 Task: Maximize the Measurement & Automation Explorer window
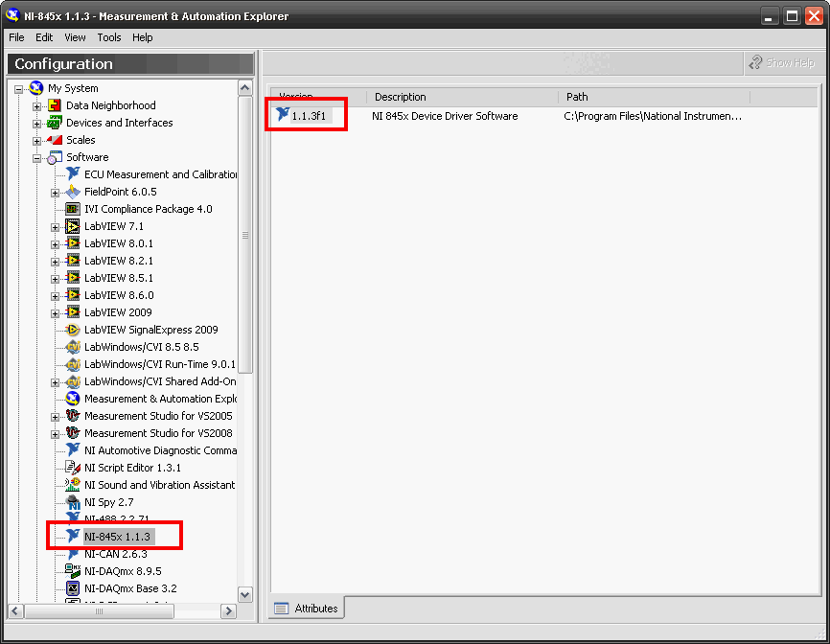(x=792, y=16)
